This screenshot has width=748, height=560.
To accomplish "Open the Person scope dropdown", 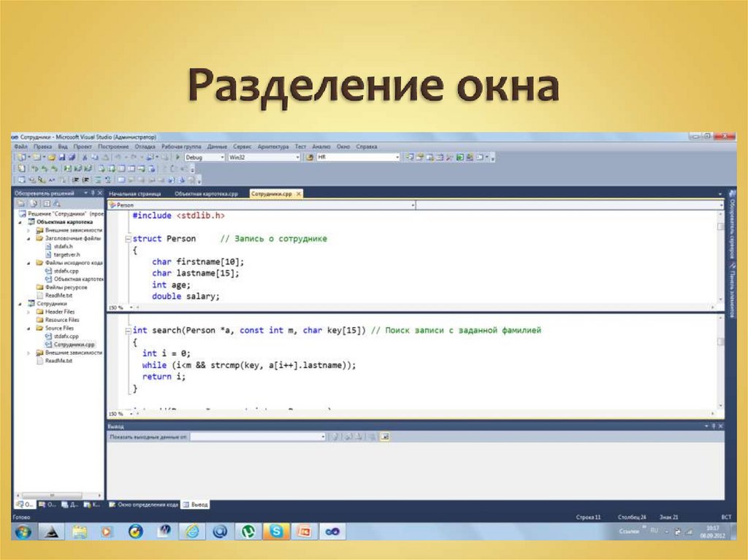I will [x=413, y=205].
